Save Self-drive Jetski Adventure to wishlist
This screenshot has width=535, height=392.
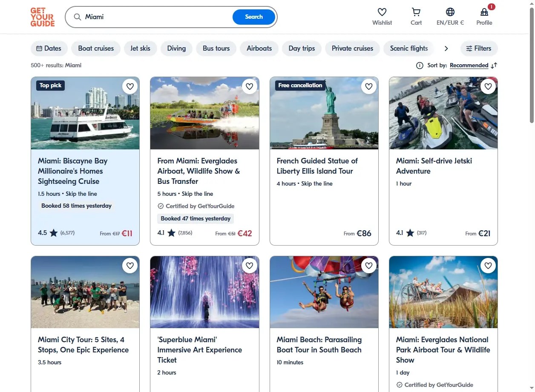488,86
